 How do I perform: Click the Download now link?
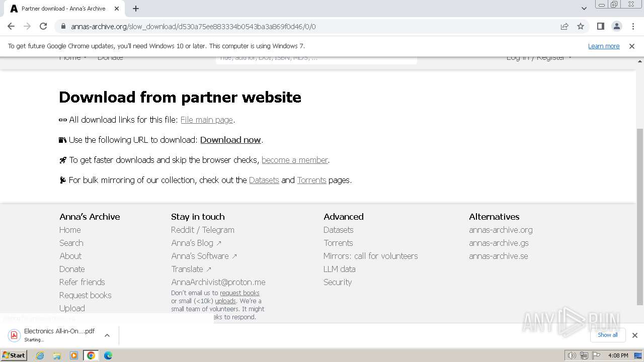pos(230,140)
